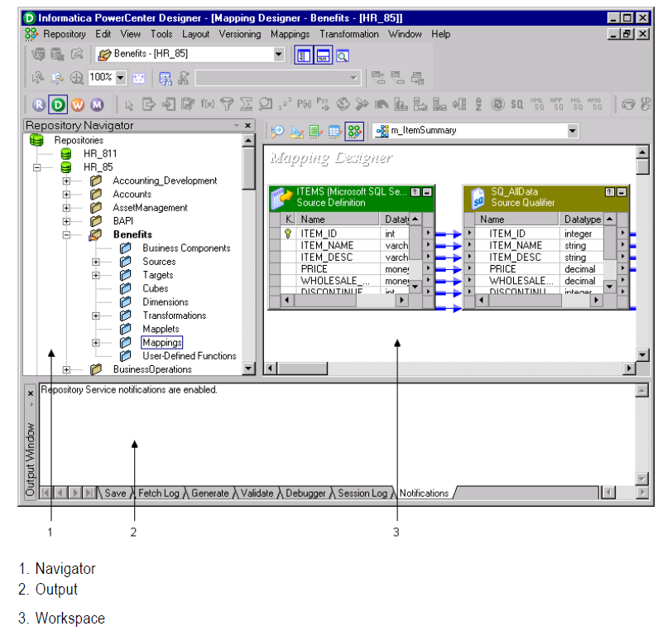This screenshot has height=631, width=672.
Task: Open the Target Designer tool icon
Action: pyautogui.click(x=296, y=131)
